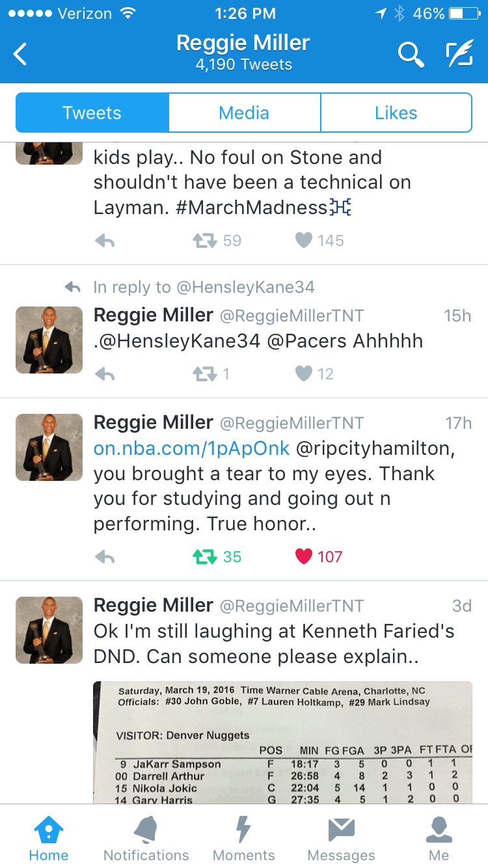Compose a new tweet with quill icon
The width and height of the screenshot is (488, 868).
click(459, 54)
